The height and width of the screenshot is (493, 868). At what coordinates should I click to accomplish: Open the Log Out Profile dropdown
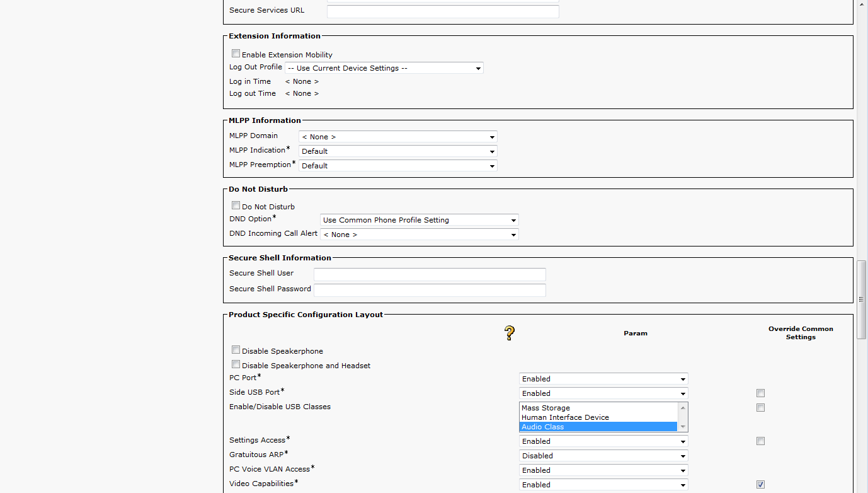384,68
